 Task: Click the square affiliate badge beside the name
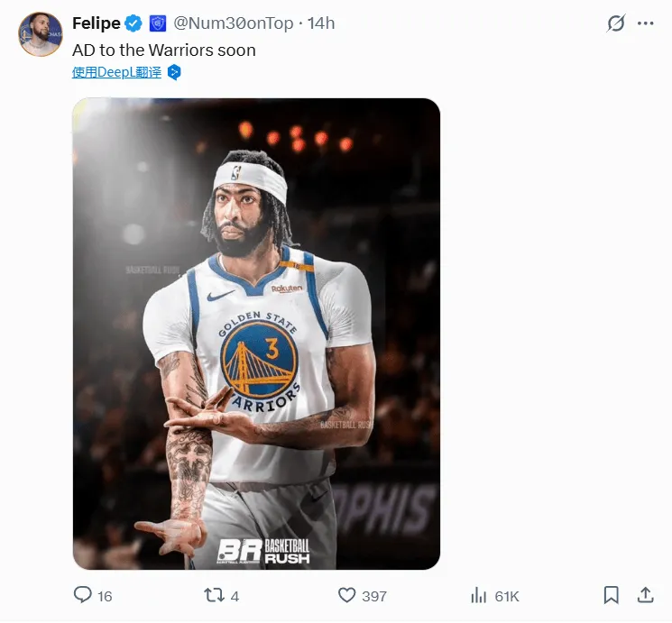point(157,23)
